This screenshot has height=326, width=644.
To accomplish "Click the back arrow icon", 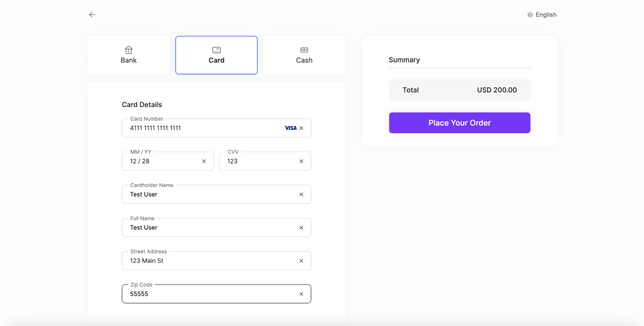I will pos(92,15).
